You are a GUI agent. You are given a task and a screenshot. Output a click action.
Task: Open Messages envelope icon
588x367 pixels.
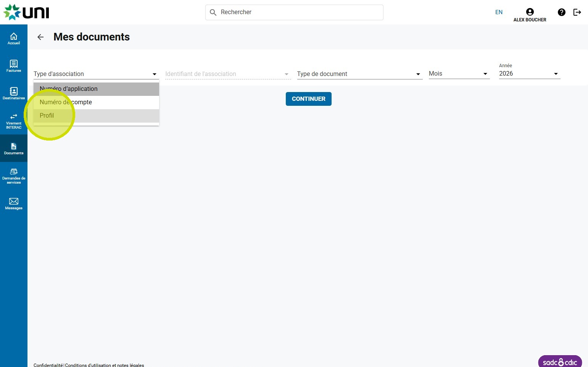click(14, 204)
